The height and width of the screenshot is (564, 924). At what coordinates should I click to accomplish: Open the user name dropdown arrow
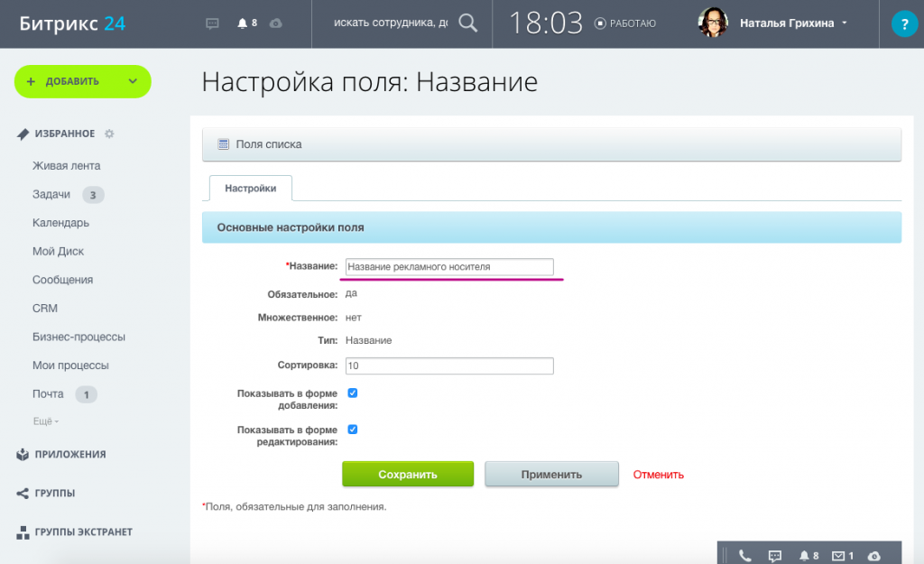click(845, 23)
